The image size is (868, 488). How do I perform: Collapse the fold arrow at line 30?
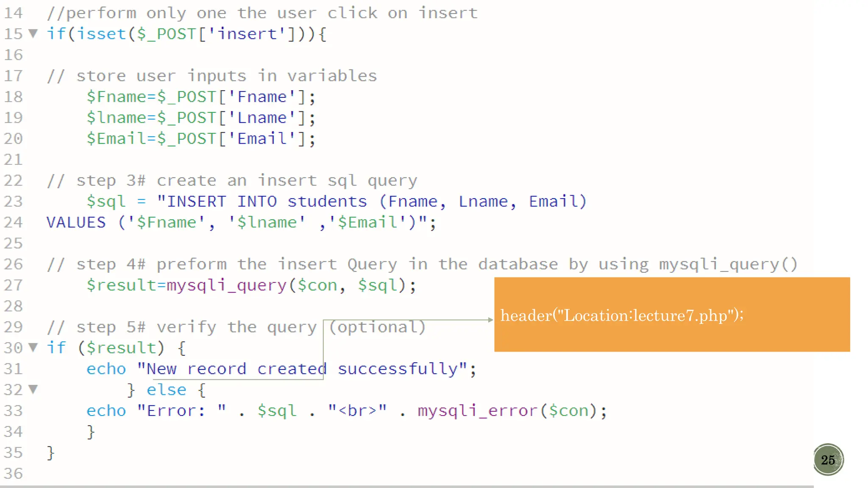pos(33,348)
